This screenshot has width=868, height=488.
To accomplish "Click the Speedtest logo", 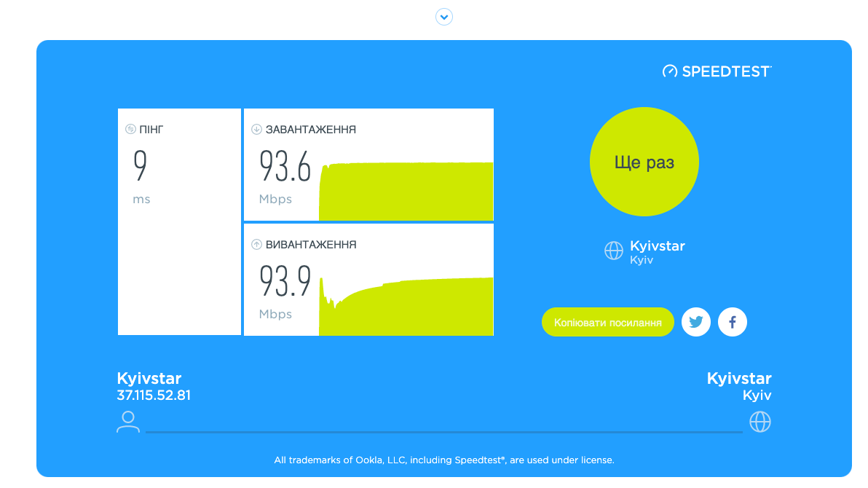I will [x=717, y=71].
